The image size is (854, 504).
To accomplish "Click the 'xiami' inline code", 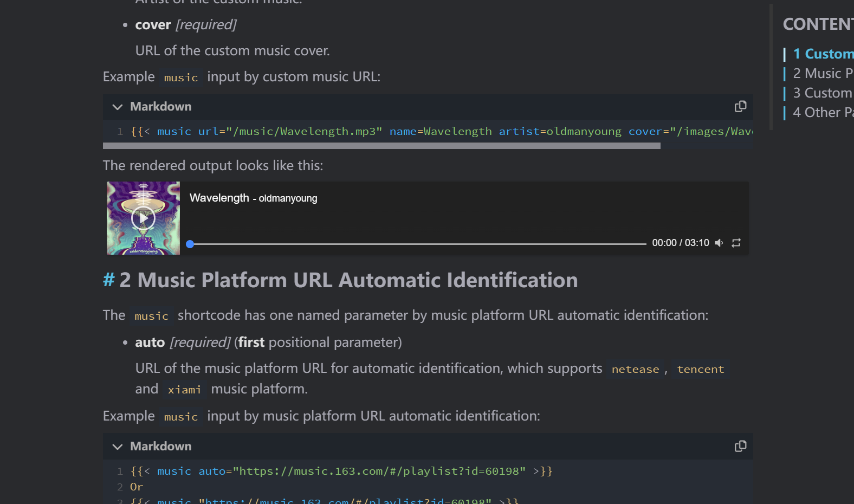I will click(184, 390).
